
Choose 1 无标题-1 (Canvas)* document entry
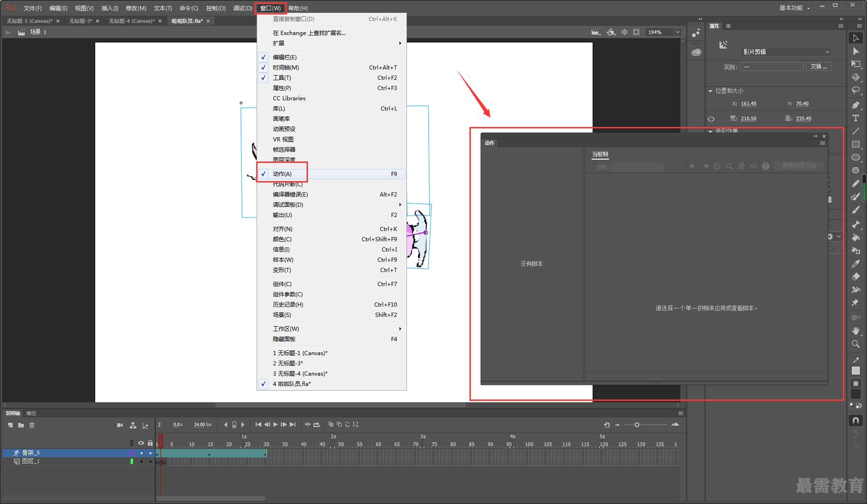pos(332,353)
